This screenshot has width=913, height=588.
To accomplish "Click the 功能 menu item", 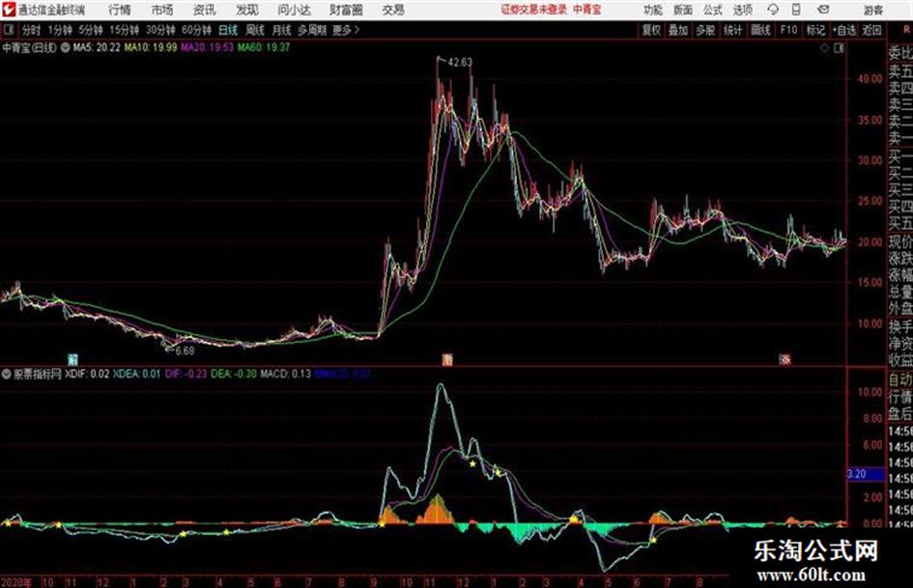I will click(x=653, y=10).
